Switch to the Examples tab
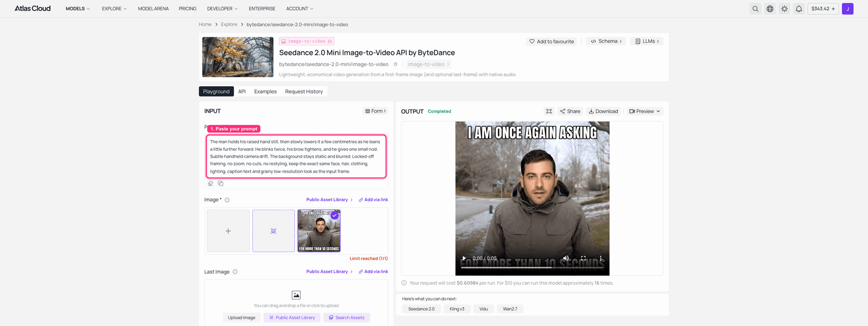868x326 pixels. [x=266, y=91]
